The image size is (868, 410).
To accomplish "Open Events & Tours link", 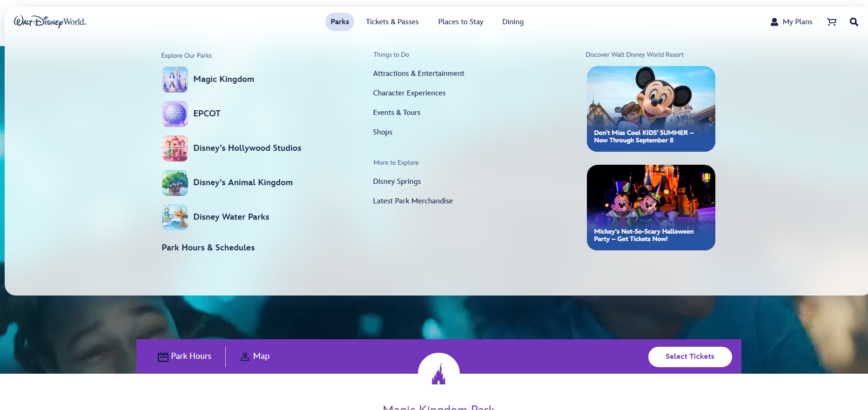I will coord(397,113).
